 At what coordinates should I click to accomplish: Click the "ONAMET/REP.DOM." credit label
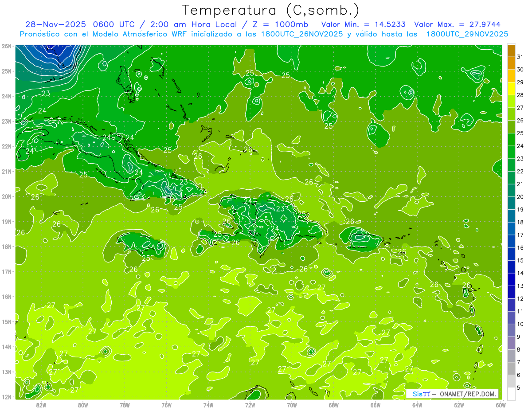pos(468,394)
